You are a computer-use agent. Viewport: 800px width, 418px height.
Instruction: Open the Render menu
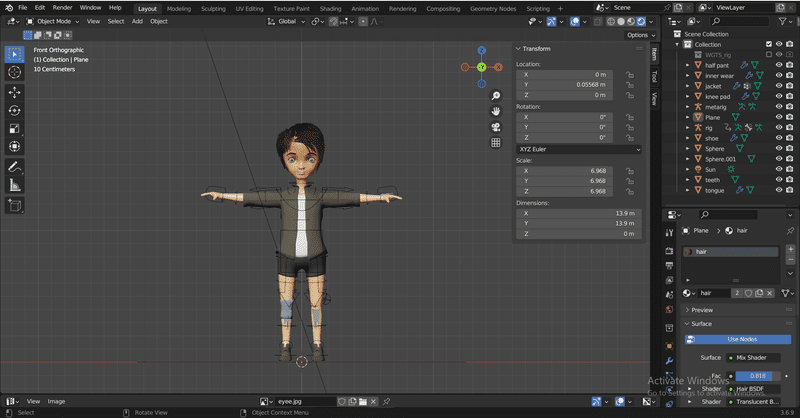[62, 8]
